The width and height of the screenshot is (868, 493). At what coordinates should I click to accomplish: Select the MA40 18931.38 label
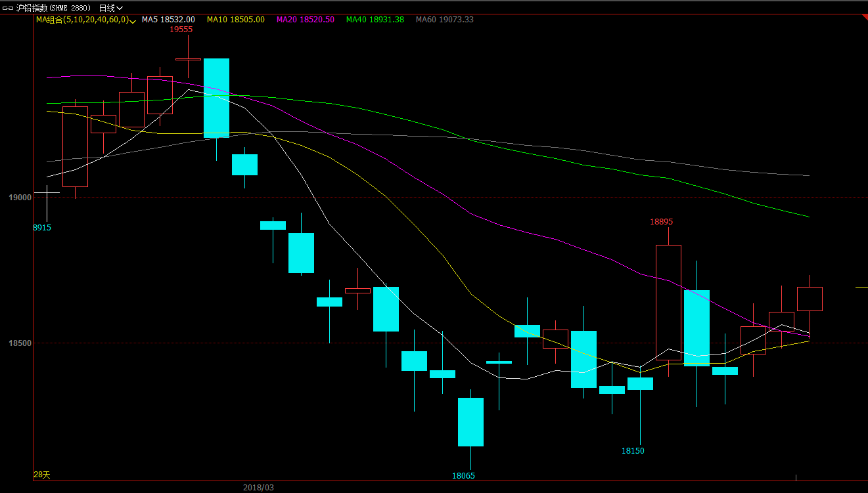pyautogui.click(x=375, y=20)
